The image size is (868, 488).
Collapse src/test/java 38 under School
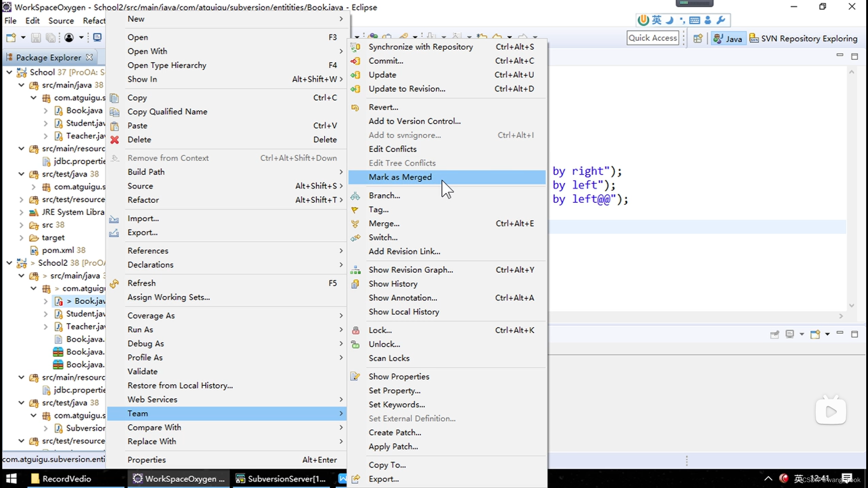(x=21, y=174)
